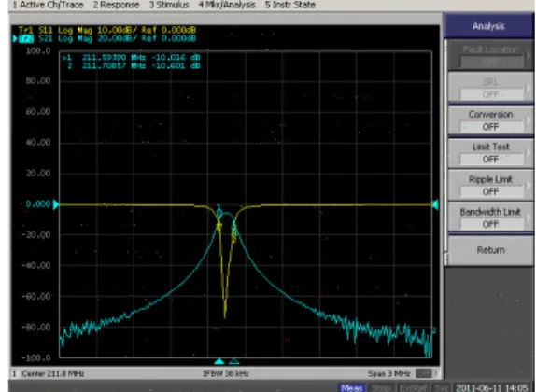
Task: Open the Bandwidth Limit softkey submenu
Action: tap(490, 217)
